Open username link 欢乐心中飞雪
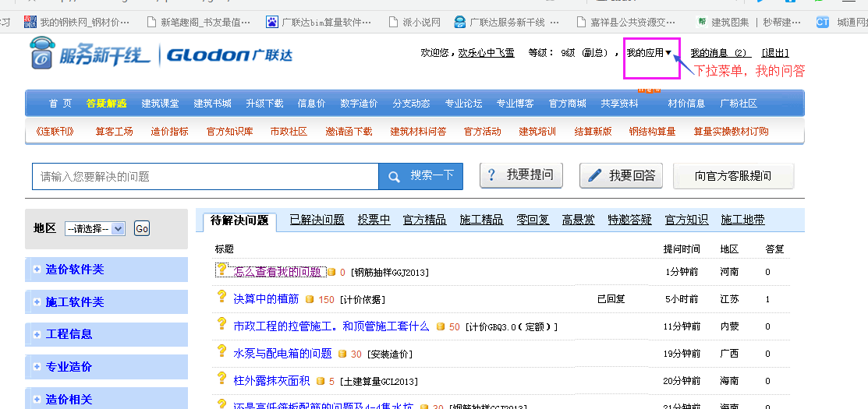 tap(486, 53)
